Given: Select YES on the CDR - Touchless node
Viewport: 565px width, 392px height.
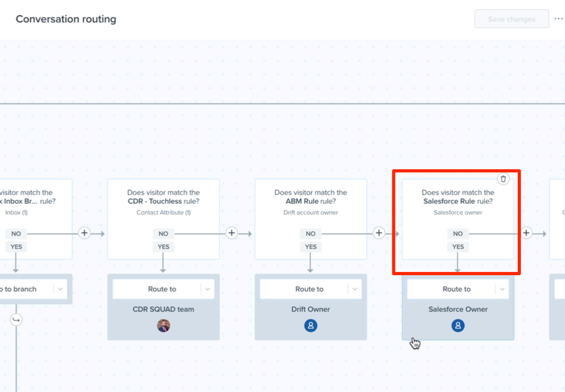Looking at the screenshot, I should click(163, 246).
